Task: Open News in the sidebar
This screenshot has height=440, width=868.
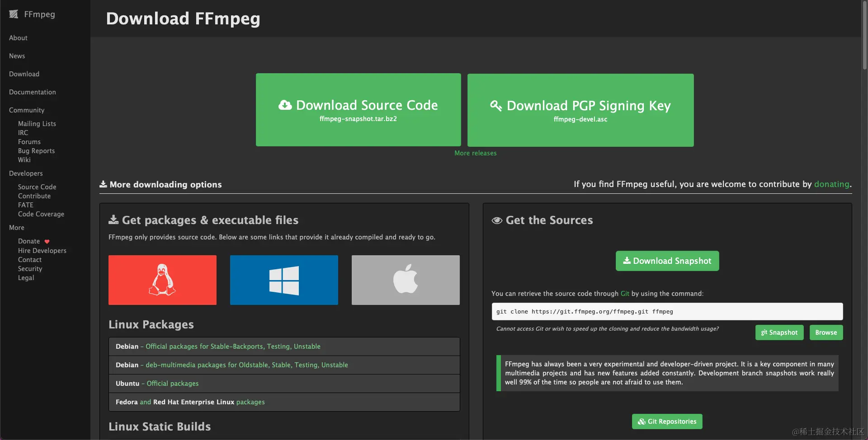Action: (x=17, y=56)
